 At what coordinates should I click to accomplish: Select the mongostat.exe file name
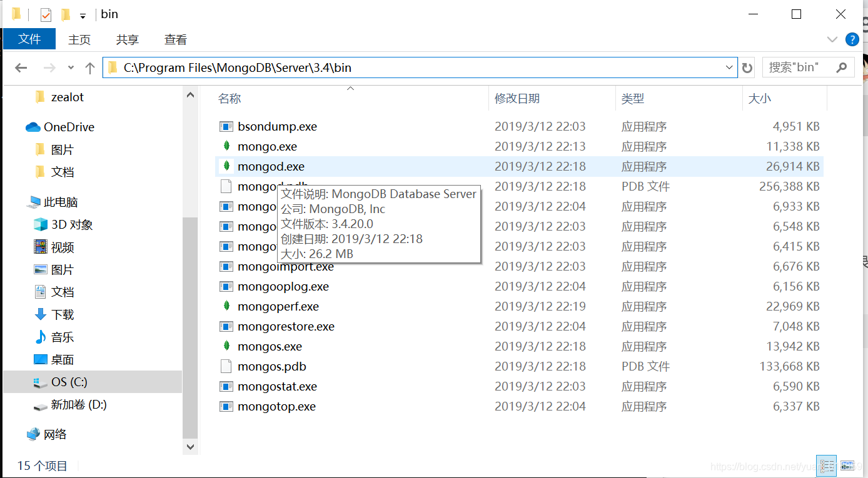[x=277, y=386]
